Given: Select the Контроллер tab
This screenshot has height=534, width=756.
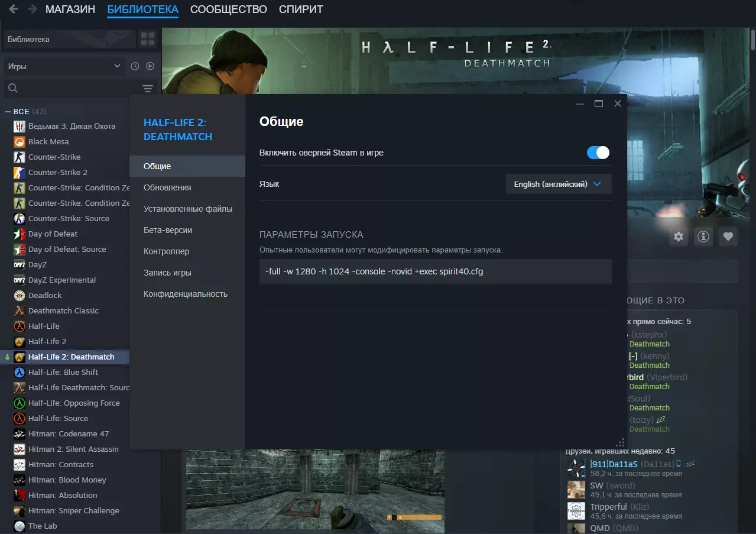Looking at the screenshot, I should click(x=187, y=251).
